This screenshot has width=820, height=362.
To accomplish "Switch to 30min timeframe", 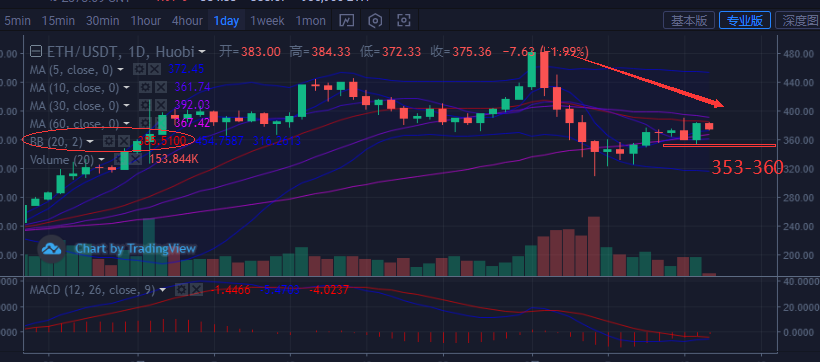I will coord(102,21).
